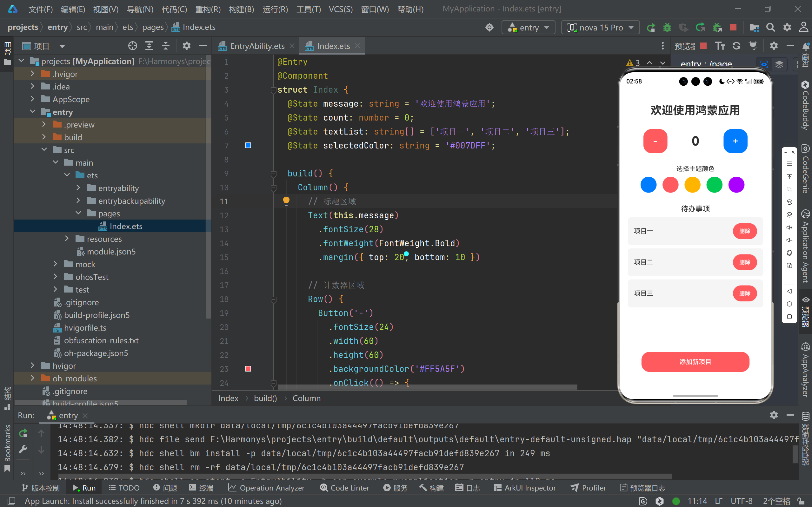Image resolution: width=812 pixels, height=507 pixels.
Task: Expand the resources folder
Action: [67, 238]
